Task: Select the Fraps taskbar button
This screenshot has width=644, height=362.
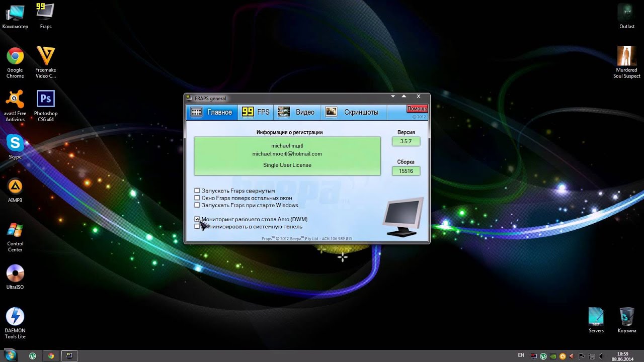Action: pos(69,356)
